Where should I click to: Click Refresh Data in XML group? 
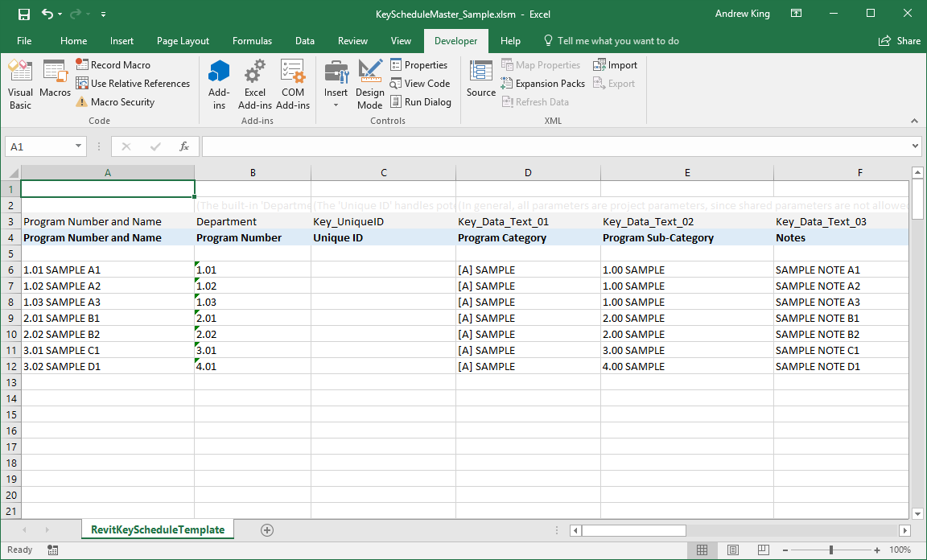pyautogui.click(x=535, y=101)
